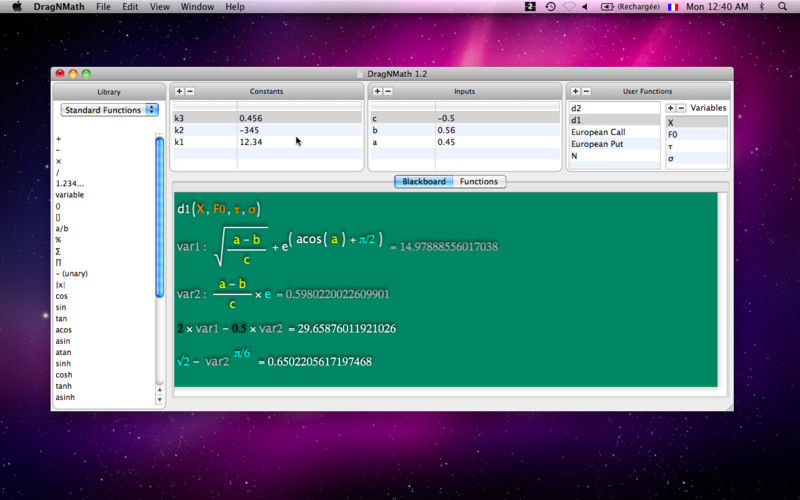Open the View menu

pos(159,7)
